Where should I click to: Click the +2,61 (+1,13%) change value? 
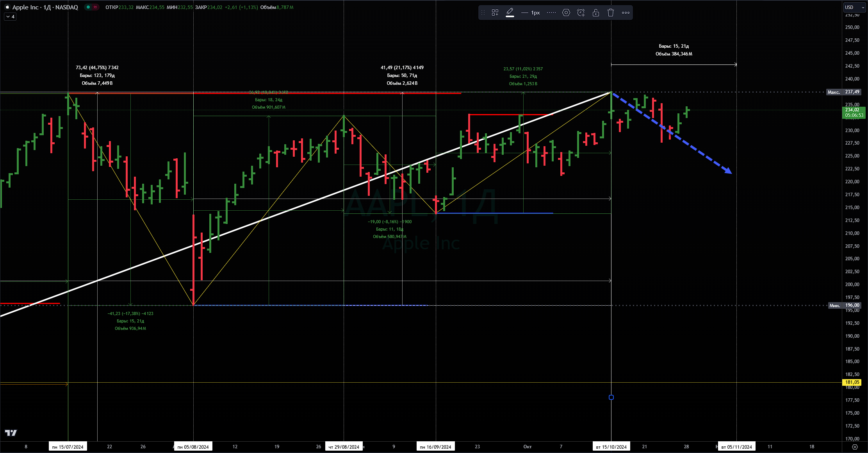coord(241,7)
